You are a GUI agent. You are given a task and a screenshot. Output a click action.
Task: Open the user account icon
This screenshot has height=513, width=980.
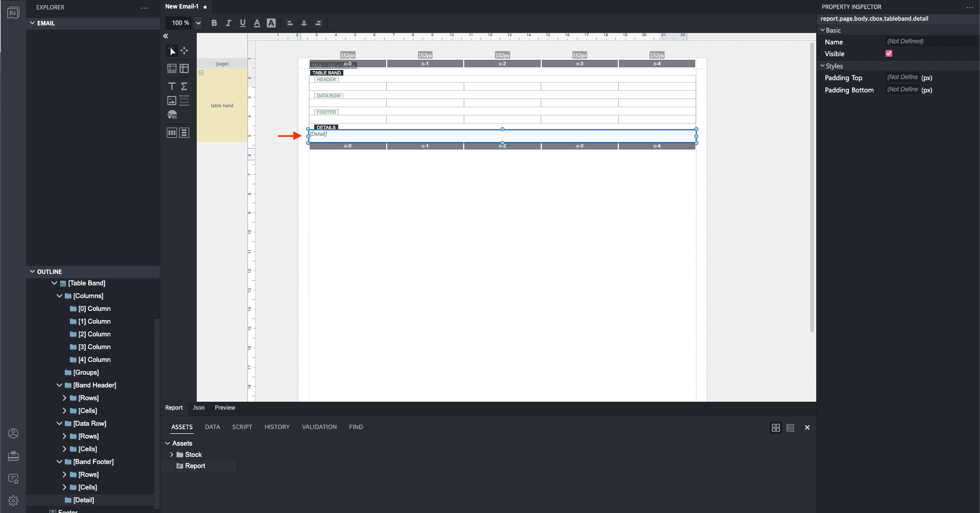[x=13, y=433]
